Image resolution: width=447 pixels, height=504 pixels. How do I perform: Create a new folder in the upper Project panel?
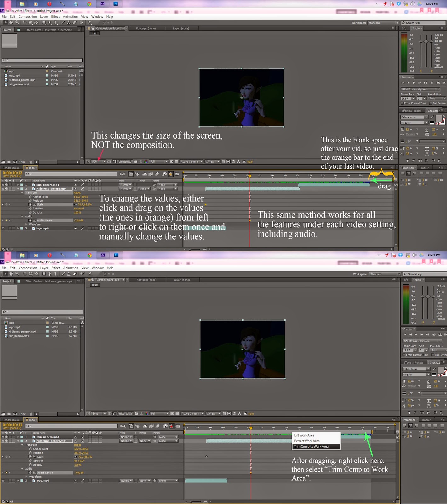click(x=9, y=162)
